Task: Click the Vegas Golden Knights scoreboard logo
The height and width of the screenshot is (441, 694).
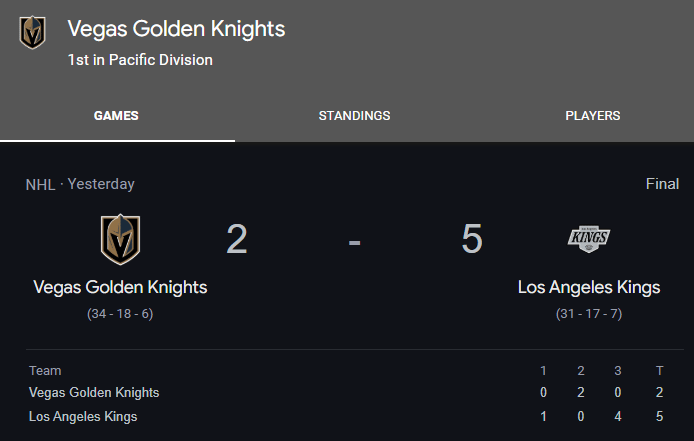Action: [120, 240]
